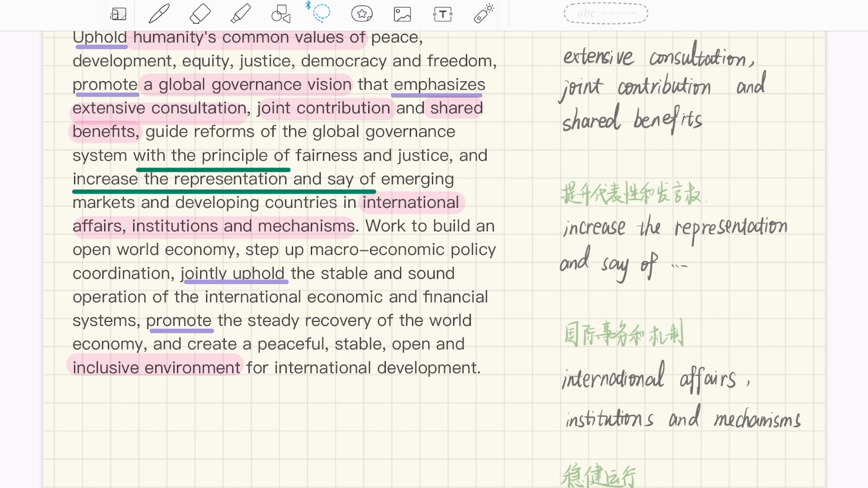Click the phrase "macro-economic policy"
This screenshot has width=868, height=488.
coord(403,249)
